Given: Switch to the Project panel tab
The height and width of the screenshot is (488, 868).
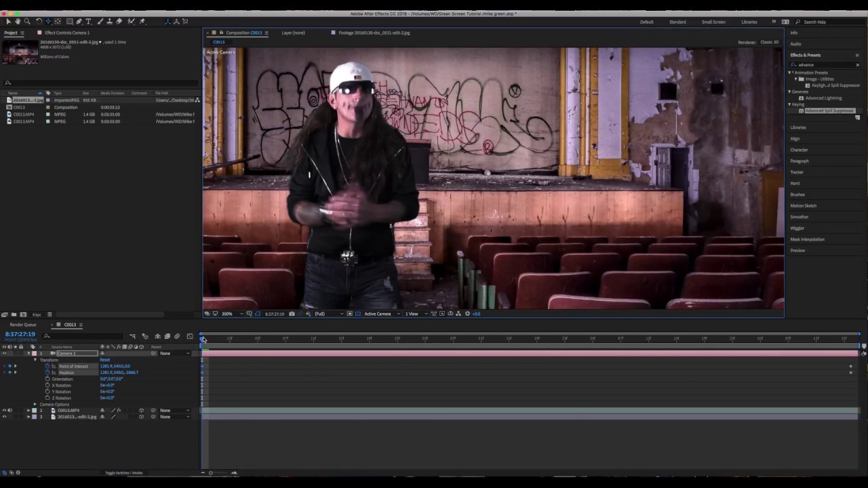Looking at the screenshot, I should [x=11, y=33].
